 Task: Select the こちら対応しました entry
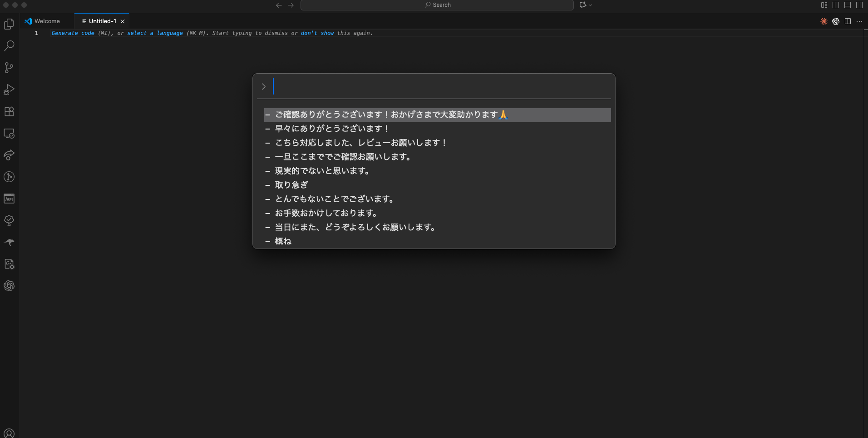coord(438,143)
